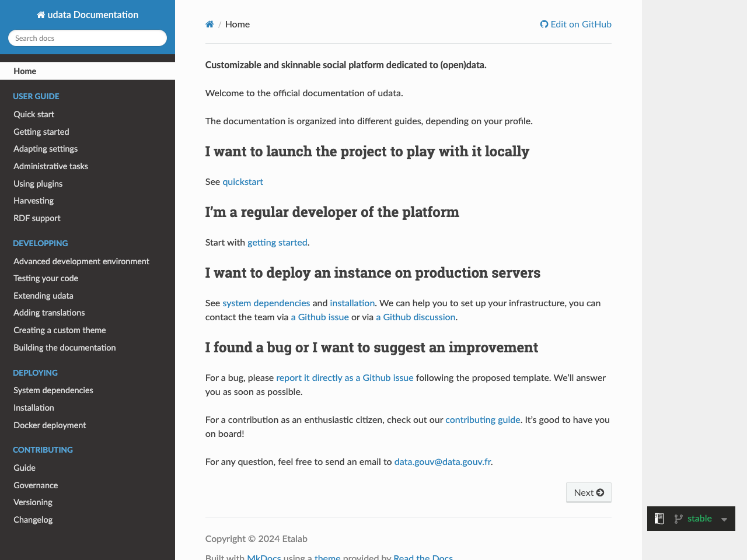
Task: Open the contributing guide link
Action: [483, 419]
